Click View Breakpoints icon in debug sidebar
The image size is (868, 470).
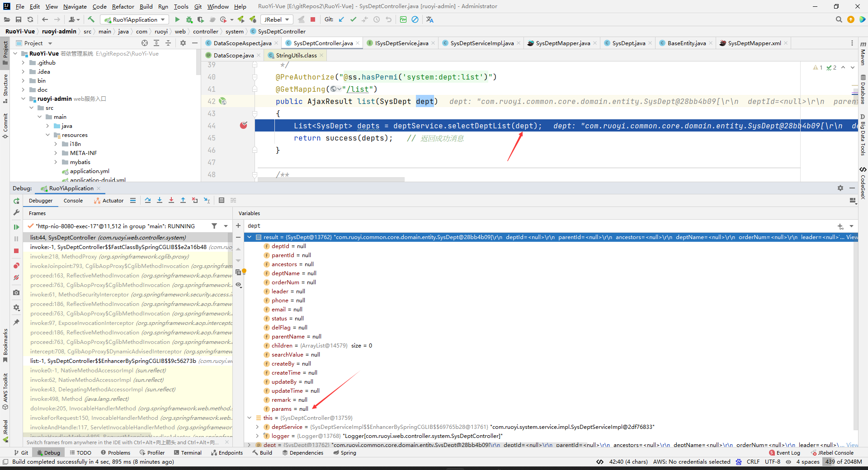point(16,266)
